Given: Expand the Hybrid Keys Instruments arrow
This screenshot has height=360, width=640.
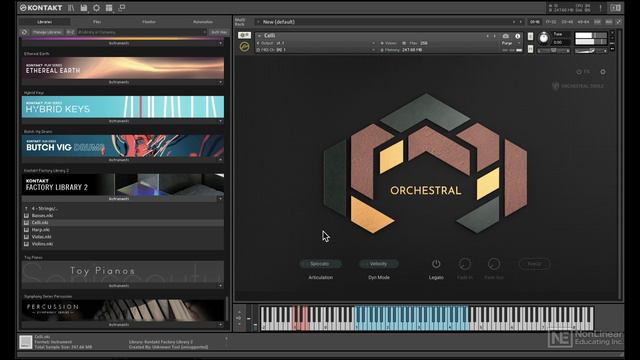Looking at the screenshot, I should coord(220,121).
